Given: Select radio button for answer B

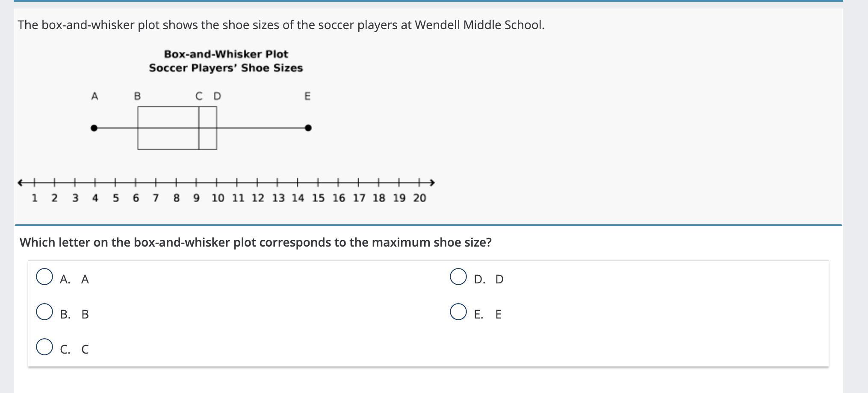Looking at the screenshot, I should tap(44, 312).
